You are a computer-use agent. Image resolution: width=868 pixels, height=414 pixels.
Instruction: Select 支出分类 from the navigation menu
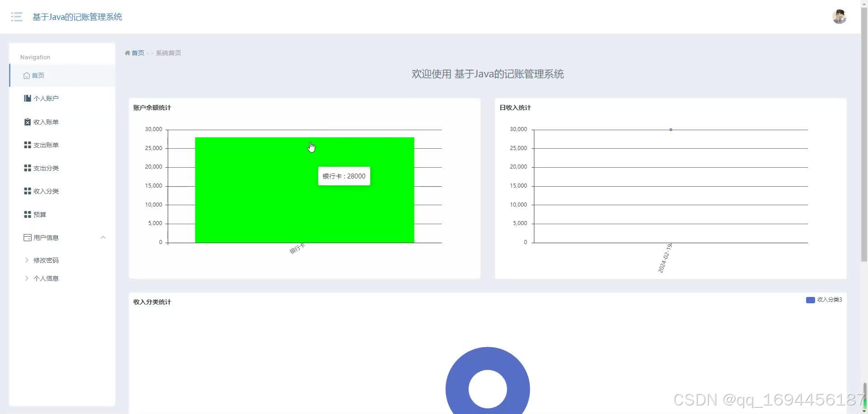click(x=45, y=168)
